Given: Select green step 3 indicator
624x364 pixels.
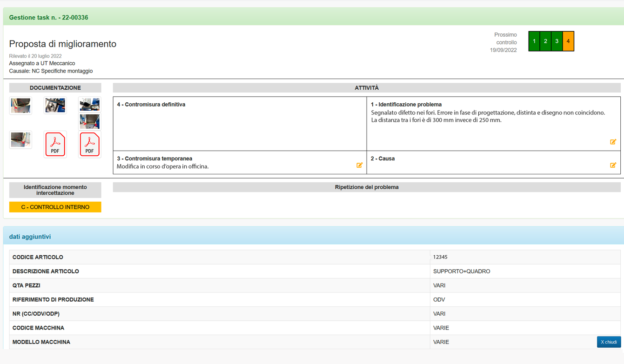Looking at the screenshot, I should [x=557, y=41].
